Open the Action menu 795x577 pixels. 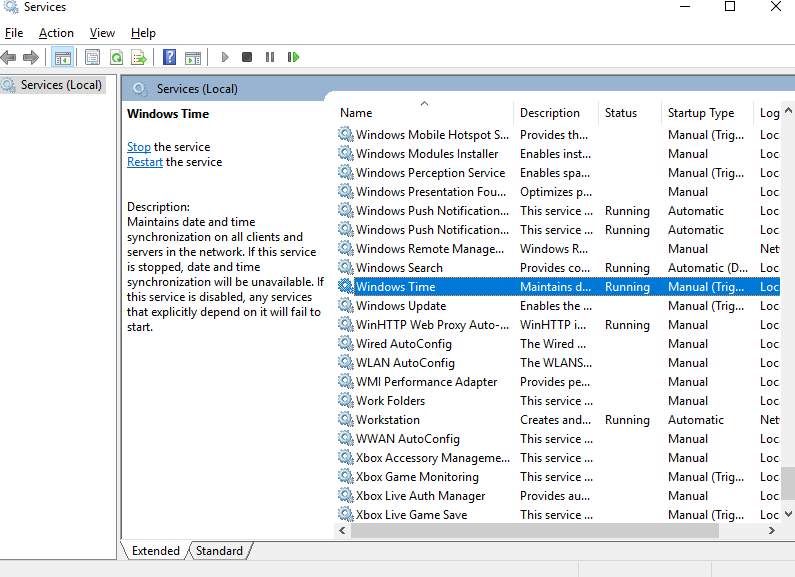[56, 33]
